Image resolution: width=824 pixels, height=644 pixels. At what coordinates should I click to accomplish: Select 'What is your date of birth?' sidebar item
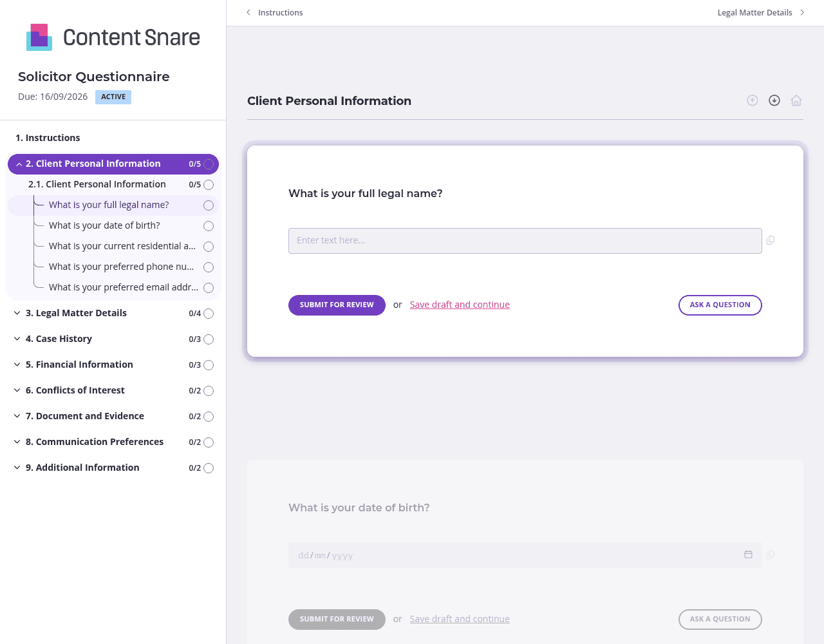(104, 225)
